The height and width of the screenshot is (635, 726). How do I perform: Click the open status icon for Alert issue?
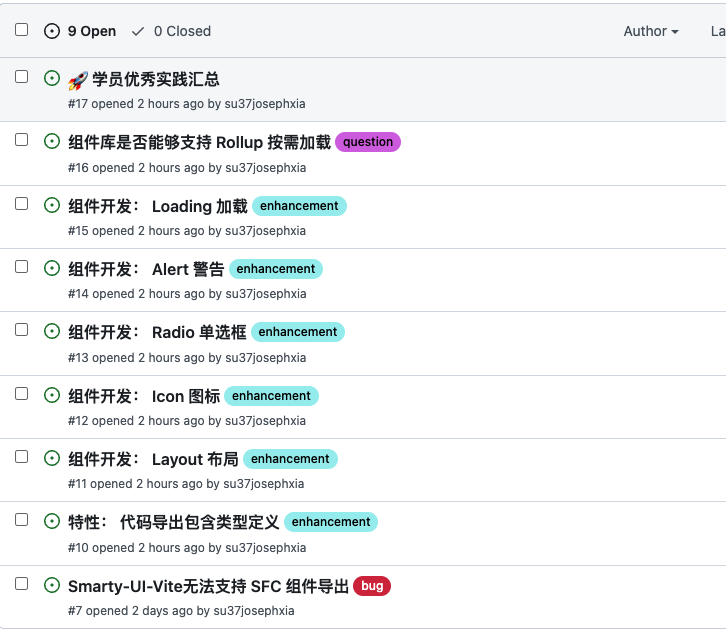coord(52,268)
